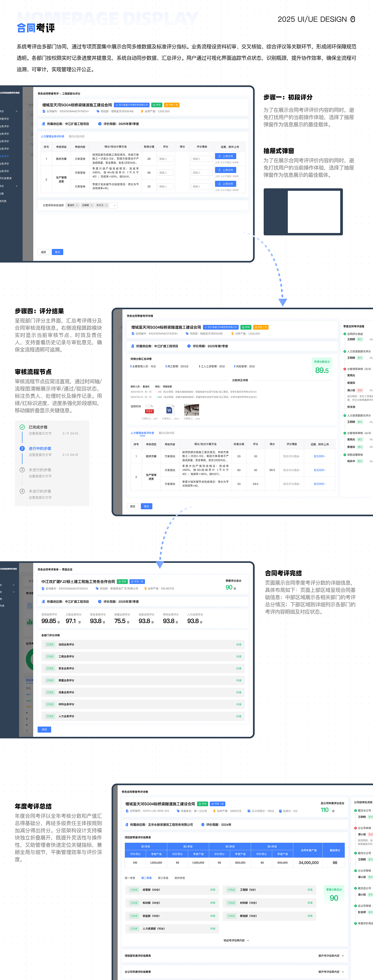Click 提交 button in 季度考评详情 page
This screenshot has width=373, height=980.
147,507
